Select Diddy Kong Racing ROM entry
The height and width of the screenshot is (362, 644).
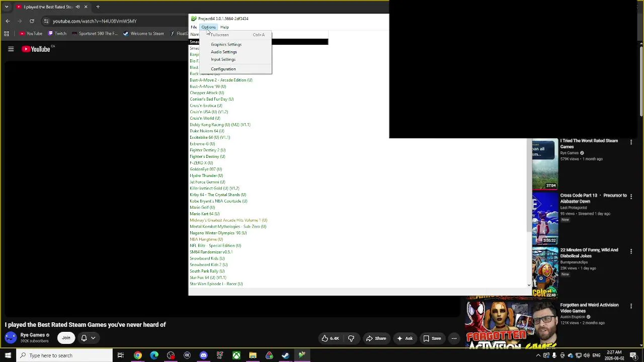[x=220, y=125]
